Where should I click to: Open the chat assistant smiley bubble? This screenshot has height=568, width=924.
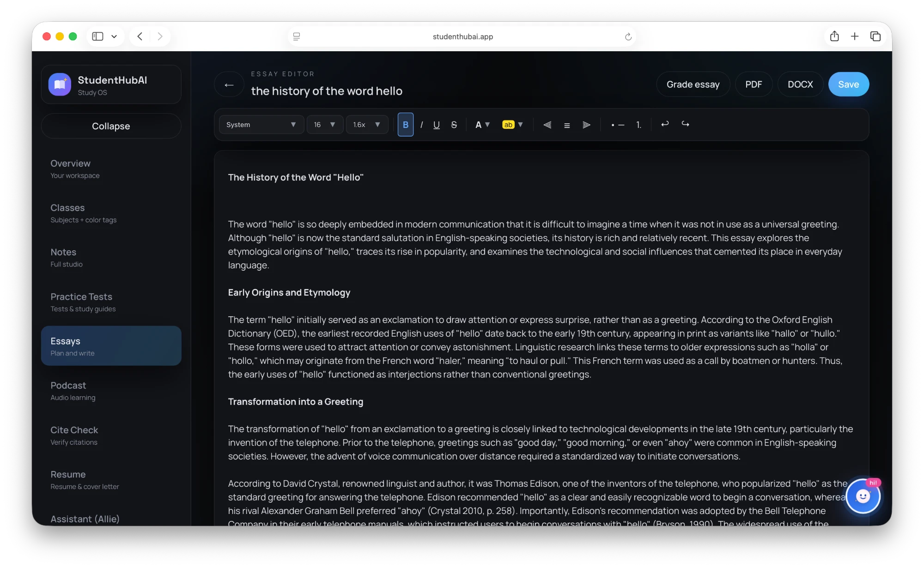pos(863,496)
